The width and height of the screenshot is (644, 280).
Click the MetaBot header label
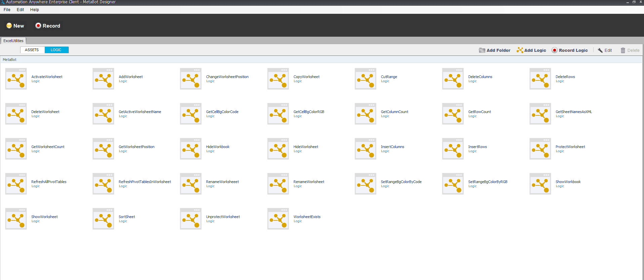click(x=9, y=60)
